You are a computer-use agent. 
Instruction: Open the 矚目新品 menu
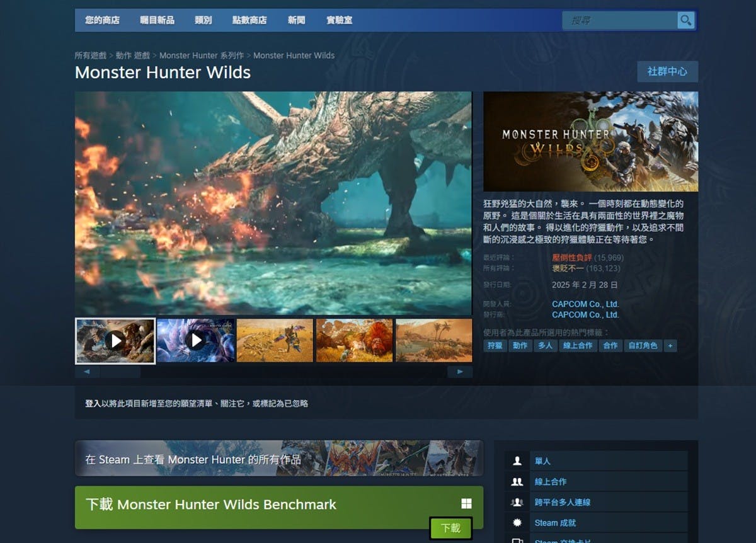pyautogui.click(x=157, y=20)
